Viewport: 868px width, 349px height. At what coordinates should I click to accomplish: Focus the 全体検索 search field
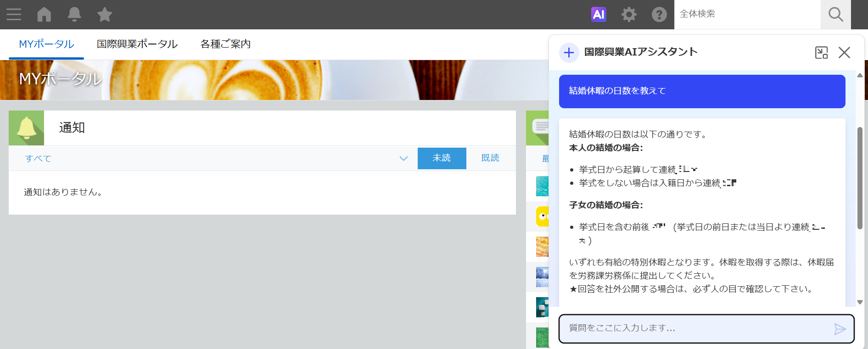pos(747,14)
